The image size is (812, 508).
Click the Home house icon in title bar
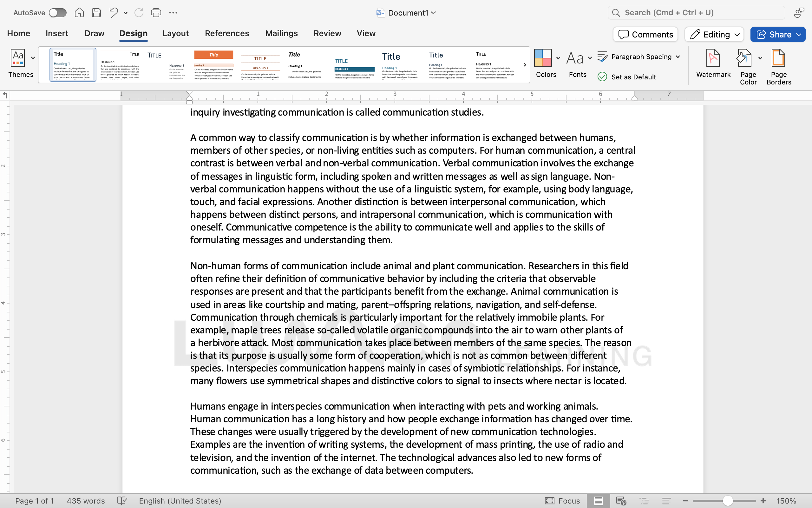tap(79, 13)
